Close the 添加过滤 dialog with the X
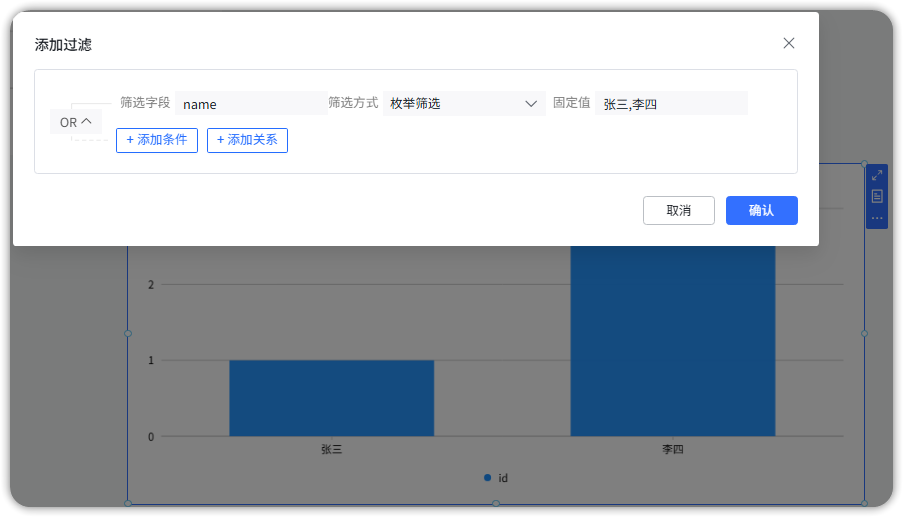Image resolution: width=903 pixels, height=517 pixels. 789,43
